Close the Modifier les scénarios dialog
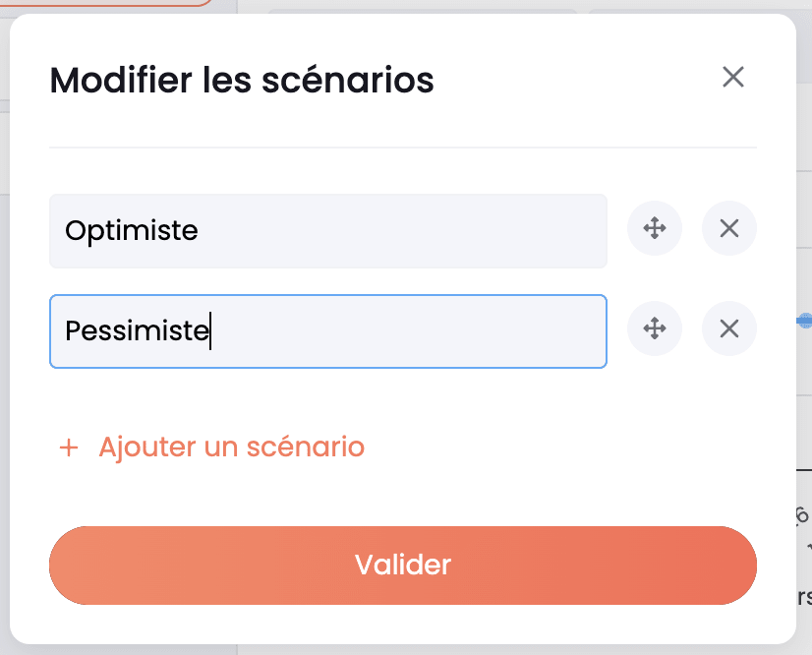 pyautogui.click(x=733, y=78)
